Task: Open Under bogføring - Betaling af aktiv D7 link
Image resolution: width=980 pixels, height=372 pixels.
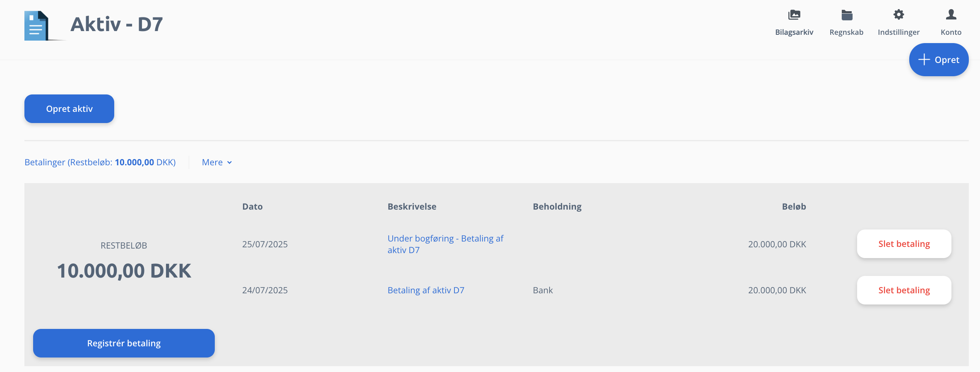Action: point(445,244)
